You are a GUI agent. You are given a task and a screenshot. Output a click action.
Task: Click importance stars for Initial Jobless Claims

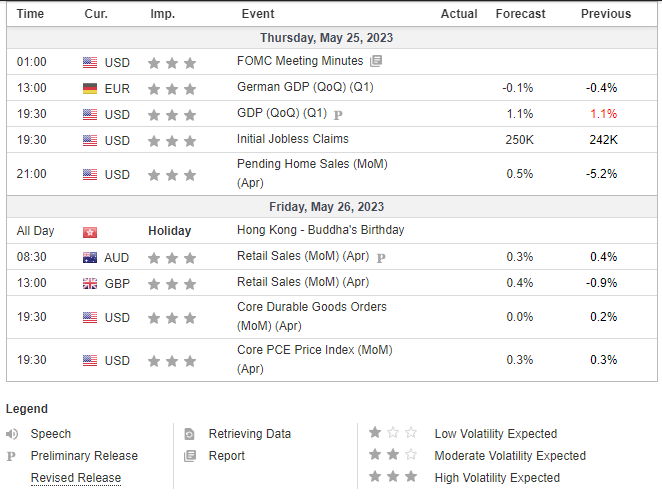172,140
